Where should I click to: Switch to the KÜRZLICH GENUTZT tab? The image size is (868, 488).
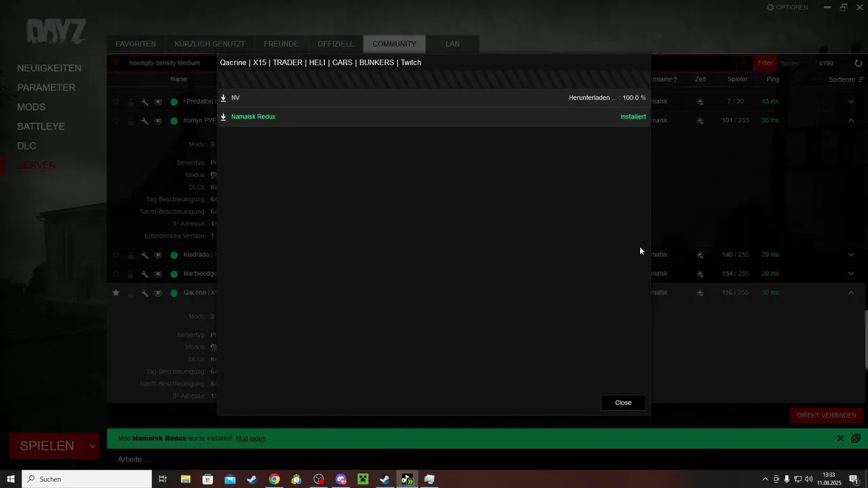coord(210,44)
